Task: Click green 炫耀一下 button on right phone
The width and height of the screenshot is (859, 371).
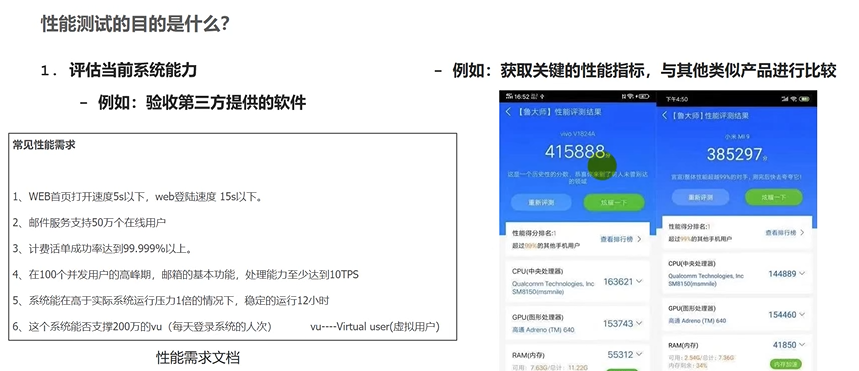Action: pyautogui.click(x=774, y=197)
